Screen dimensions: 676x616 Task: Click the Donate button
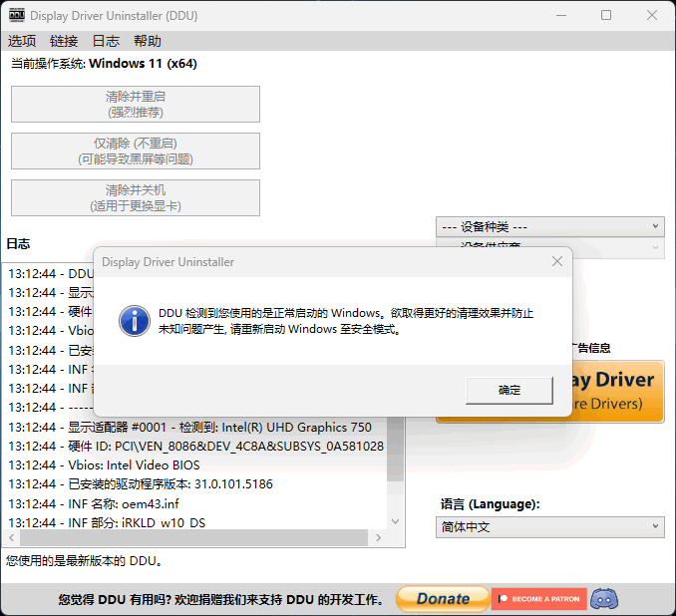click(443, 599)
